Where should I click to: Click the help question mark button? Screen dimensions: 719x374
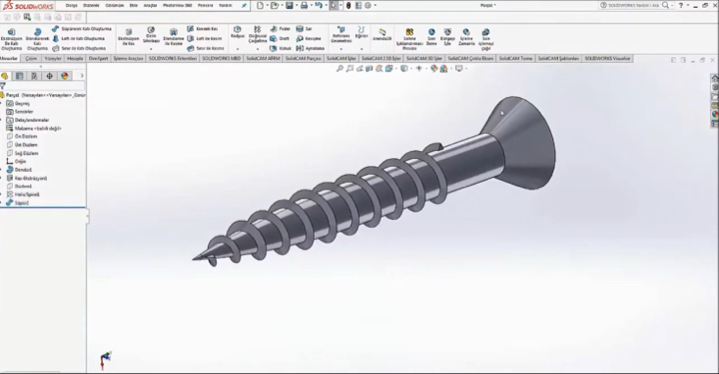(681, 6)
